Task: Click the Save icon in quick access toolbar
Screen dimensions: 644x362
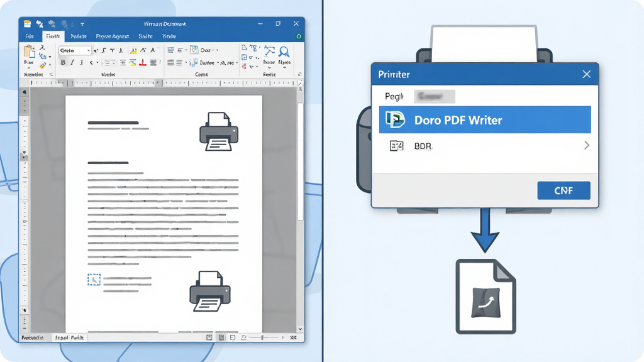Action: pyautogui.click(x=28, y=24)
